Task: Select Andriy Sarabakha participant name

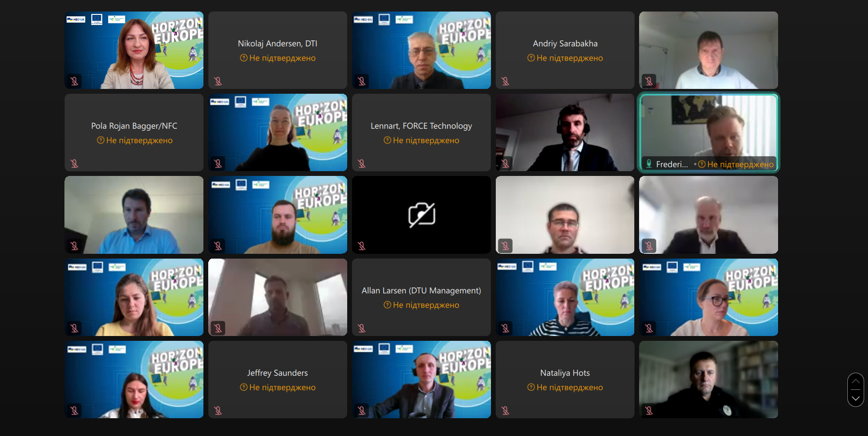Action: (x=565, y=43)
